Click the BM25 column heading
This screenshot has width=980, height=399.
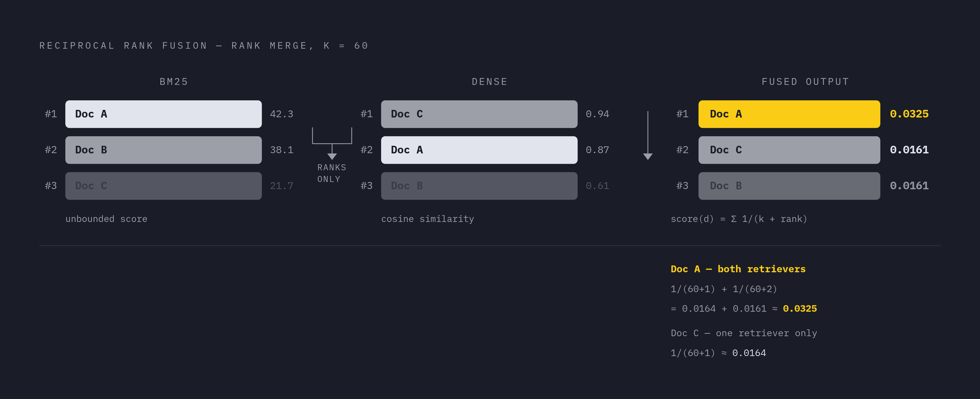[174, 82]
